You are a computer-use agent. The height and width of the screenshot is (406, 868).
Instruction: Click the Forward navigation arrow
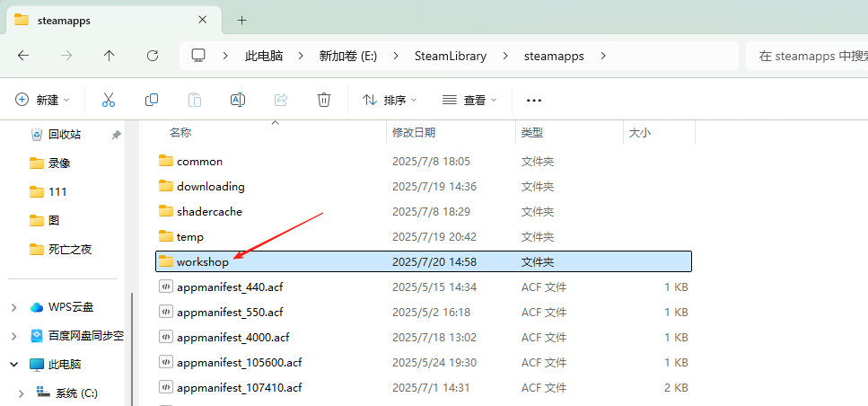click(x=66, y=56)
